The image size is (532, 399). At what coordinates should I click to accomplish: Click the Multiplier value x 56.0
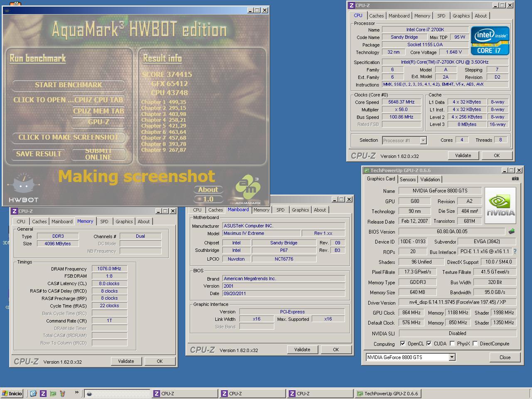[x=401, y=110]
